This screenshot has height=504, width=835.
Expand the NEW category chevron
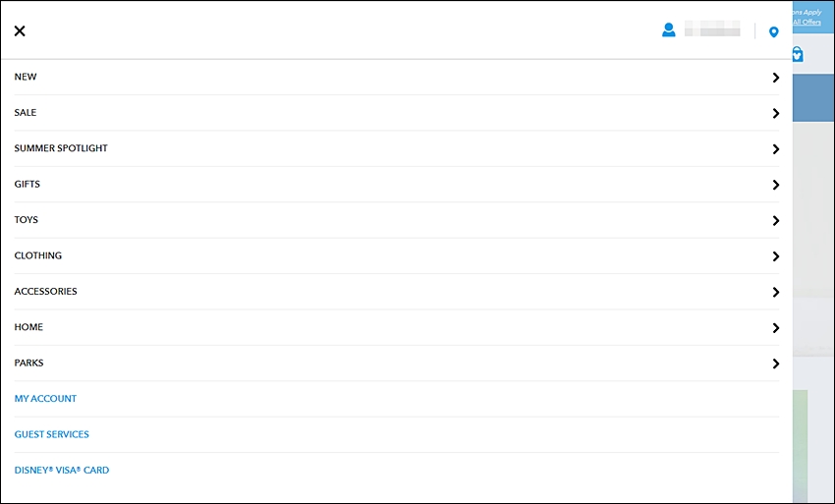[x=776, y=78]
